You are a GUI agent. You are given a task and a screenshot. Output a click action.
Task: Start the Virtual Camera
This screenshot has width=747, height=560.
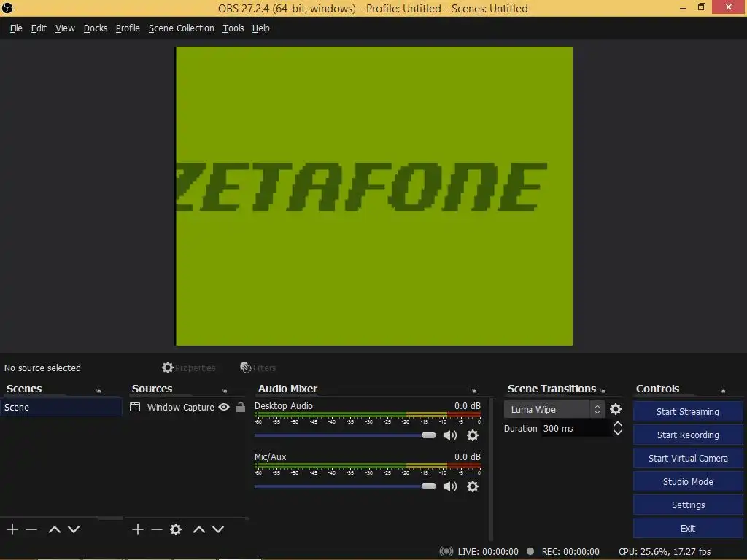(687, 458)
